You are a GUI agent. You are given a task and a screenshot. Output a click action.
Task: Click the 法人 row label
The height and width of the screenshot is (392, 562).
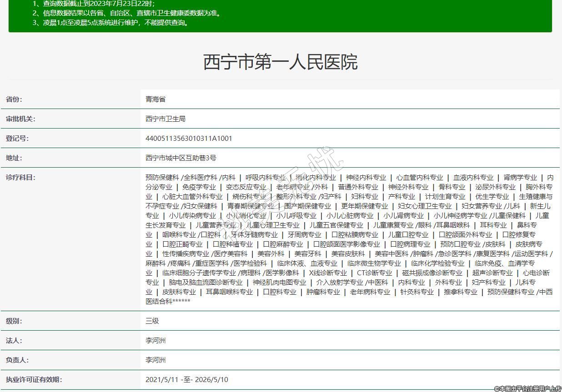14,341
